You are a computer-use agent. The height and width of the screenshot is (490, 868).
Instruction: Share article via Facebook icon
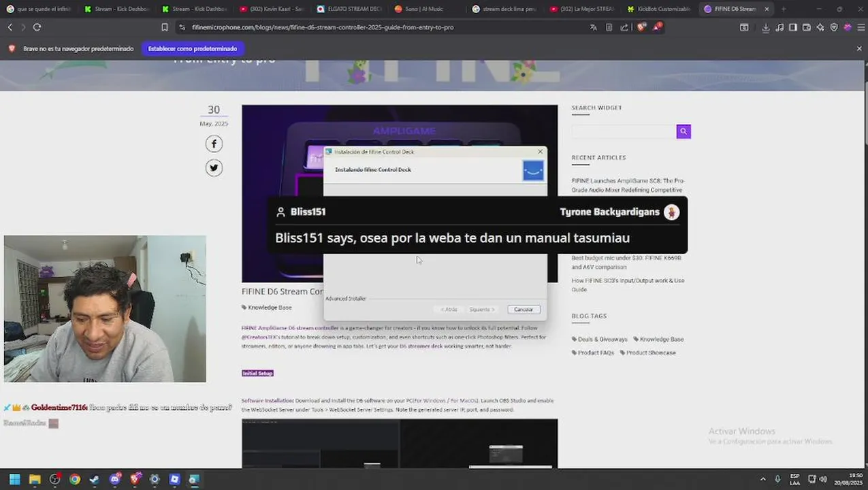tap(214, 144)
